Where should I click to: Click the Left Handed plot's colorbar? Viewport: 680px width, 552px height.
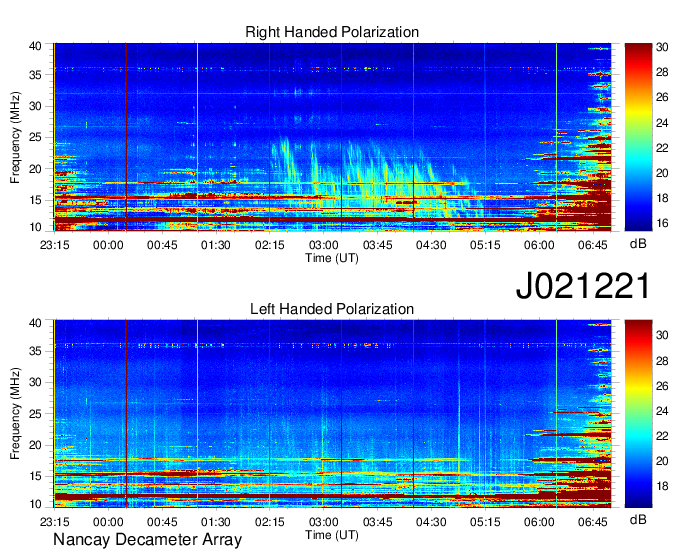point(638,414)
